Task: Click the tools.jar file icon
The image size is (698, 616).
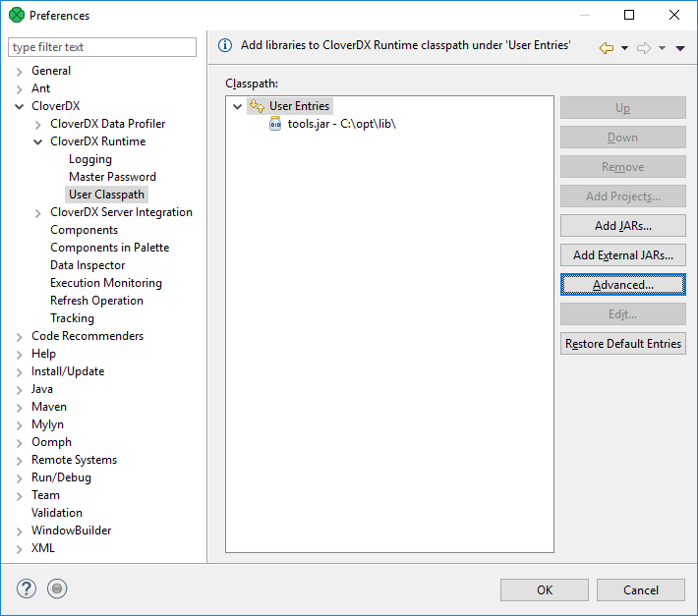Action: pos(275,124)
